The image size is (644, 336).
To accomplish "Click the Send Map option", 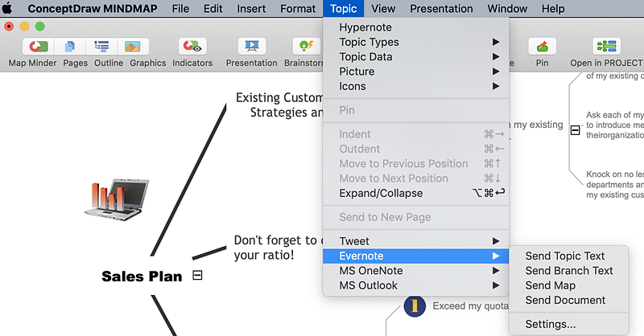I will pyautogui.click(x=550, y=285).
